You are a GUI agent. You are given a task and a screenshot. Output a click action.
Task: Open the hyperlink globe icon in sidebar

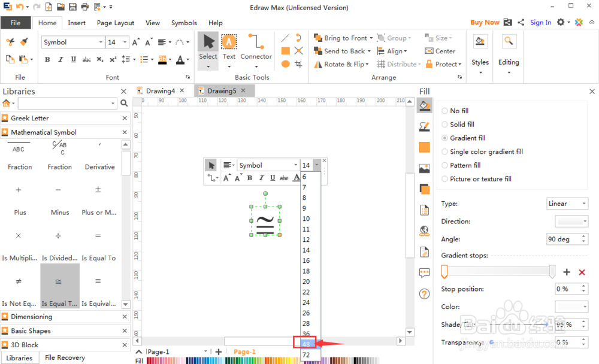425,230
